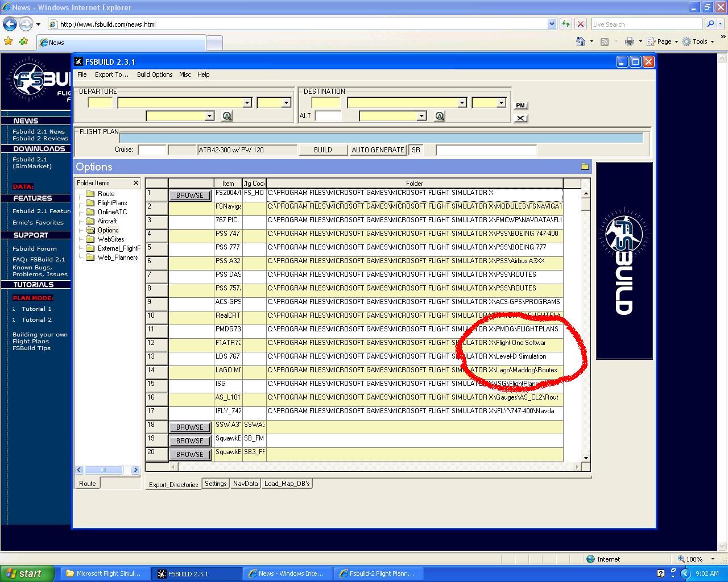Switch to the Settings tab
Viewport: 728px width, 582px height.
pyautogui.click(x=216, y=484)
